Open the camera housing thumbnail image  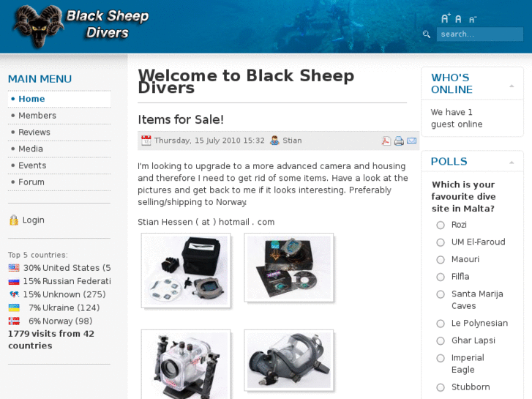click(186, 364)
